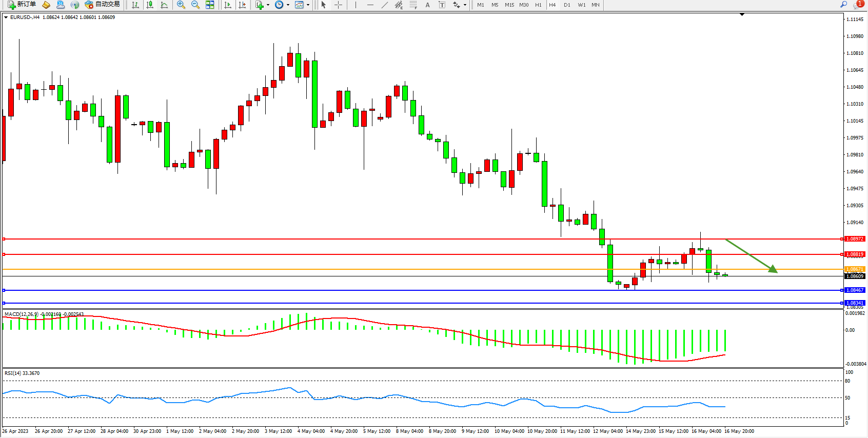The image size is (868, 438).
Task: Switch chart to candlestick display
Action: 150,5
